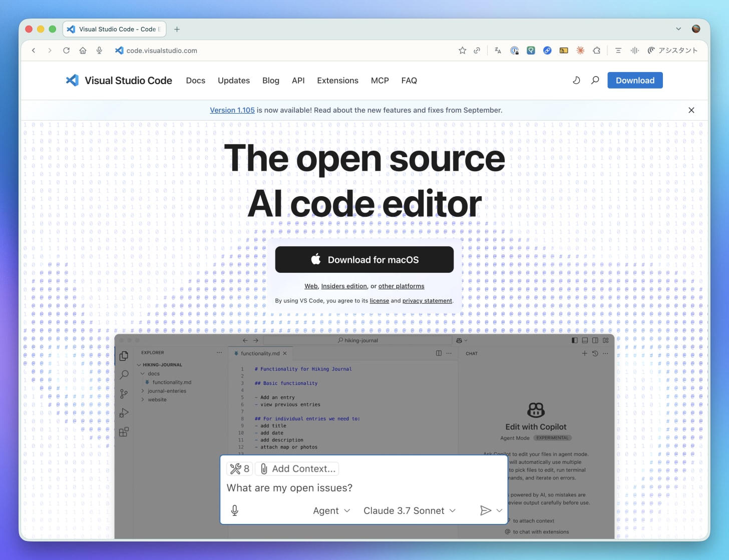Select Extensions icon in editor activity bar
This screenshot has width=729, height=560.
click(124, 432)
